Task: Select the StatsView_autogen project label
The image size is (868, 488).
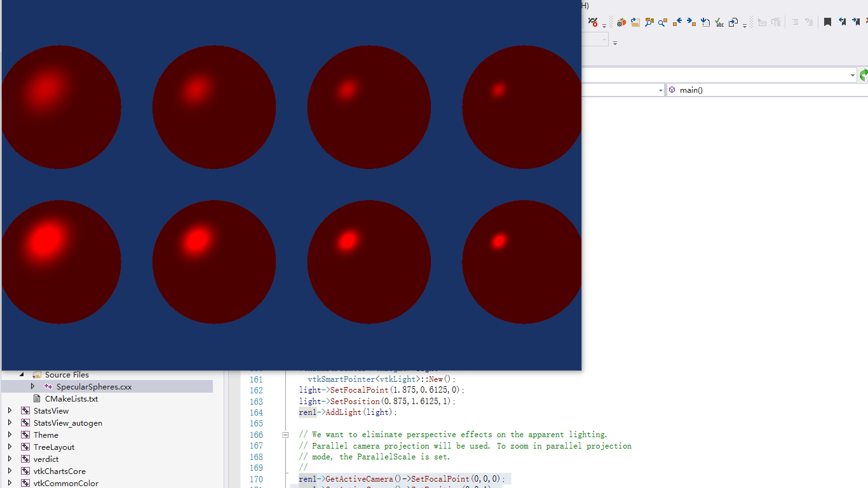Action: 67,423
